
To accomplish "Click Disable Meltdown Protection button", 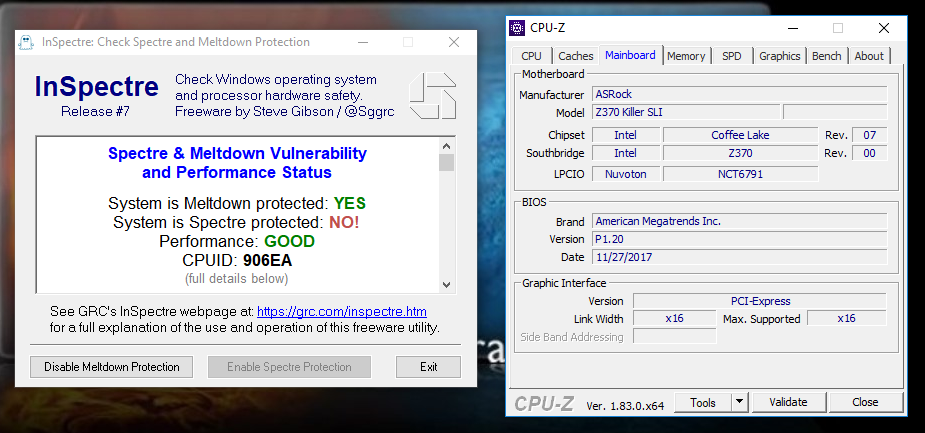I will point(111,367).
